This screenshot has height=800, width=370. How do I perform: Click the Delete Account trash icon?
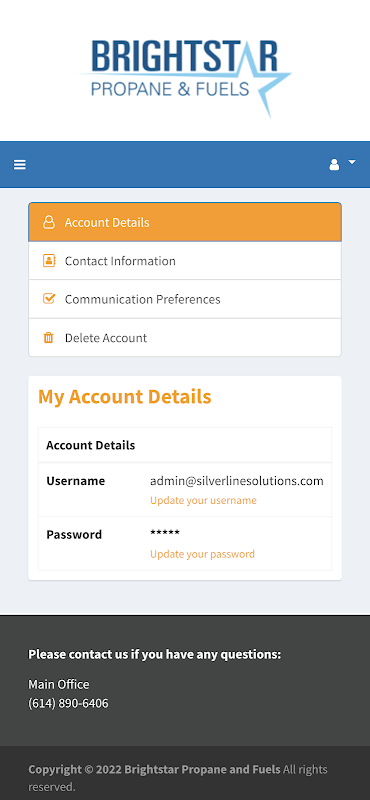[48, 338]
